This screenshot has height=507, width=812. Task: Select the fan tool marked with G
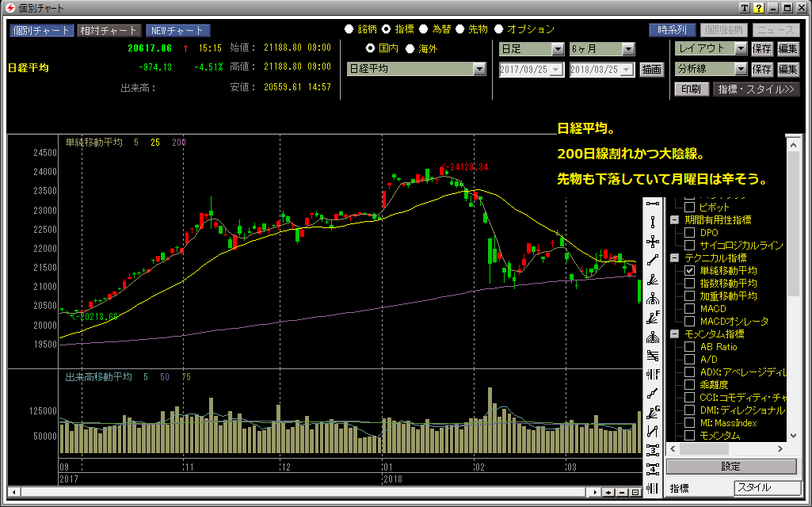[653, 412]
